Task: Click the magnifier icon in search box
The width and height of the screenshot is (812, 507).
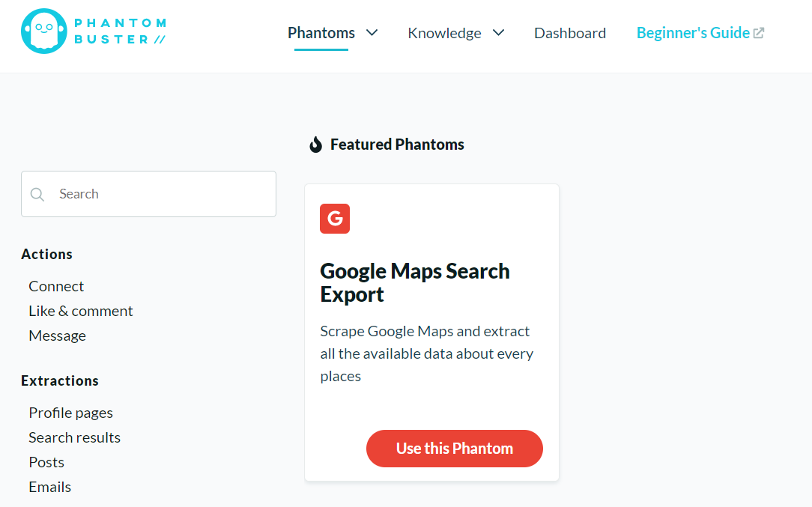Action: 37,194
